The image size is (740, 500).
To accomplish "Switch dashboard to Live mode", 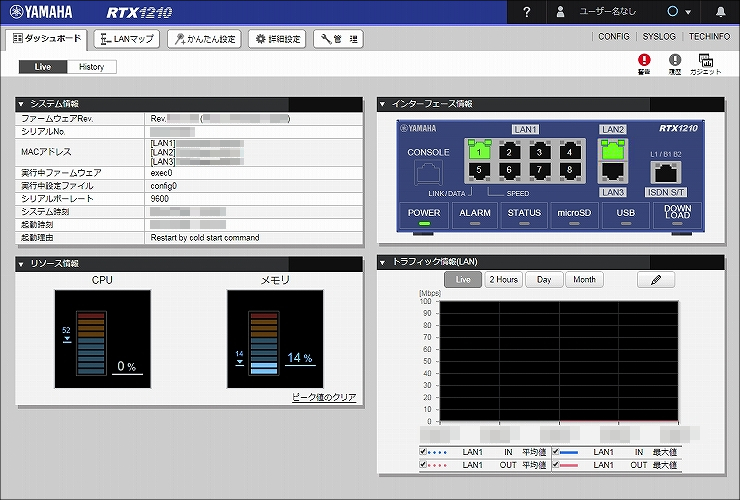I will tap(42, 67).
